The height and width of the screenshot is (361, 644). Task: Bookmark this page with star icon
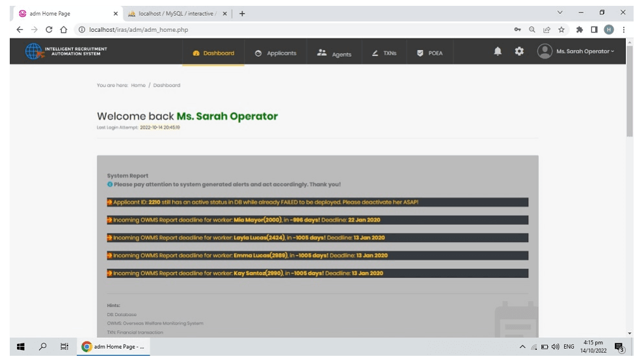(x=561, y=29)
